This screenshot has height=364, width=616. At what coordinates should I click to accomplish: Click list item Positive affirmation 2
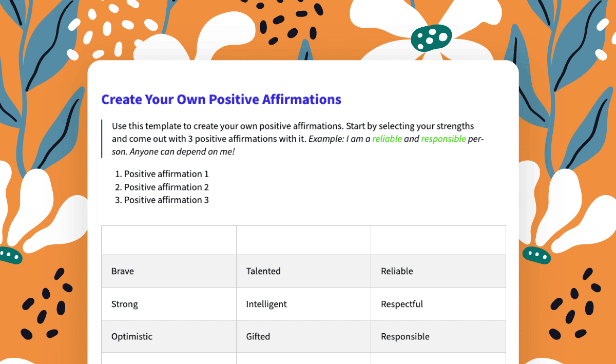(x=166, y=187)
